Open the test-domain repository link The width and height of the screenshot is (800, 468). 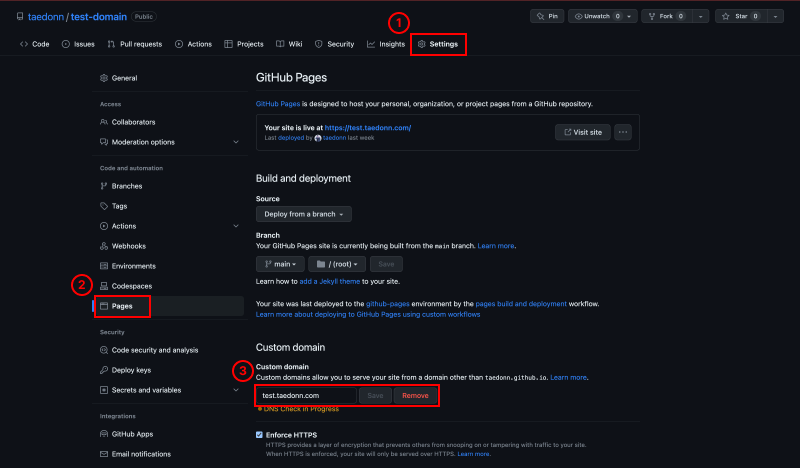tap(98, 17)
